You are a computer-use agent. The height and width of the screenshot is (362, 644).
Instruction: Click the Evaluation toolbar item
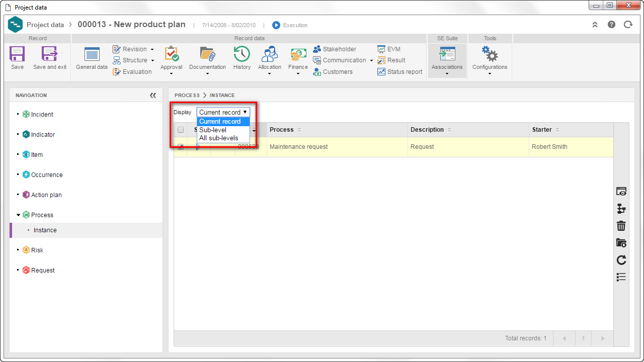132,72
